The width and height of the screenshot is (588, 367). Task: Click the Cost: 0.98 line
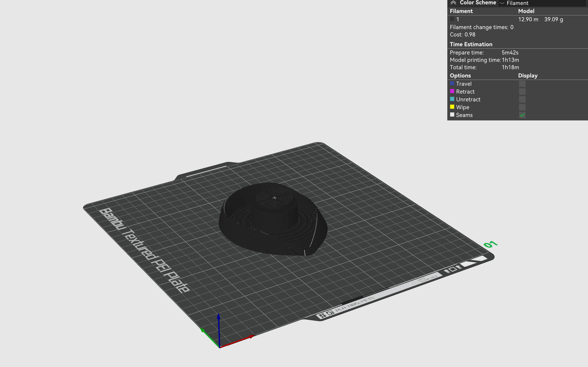462,35
